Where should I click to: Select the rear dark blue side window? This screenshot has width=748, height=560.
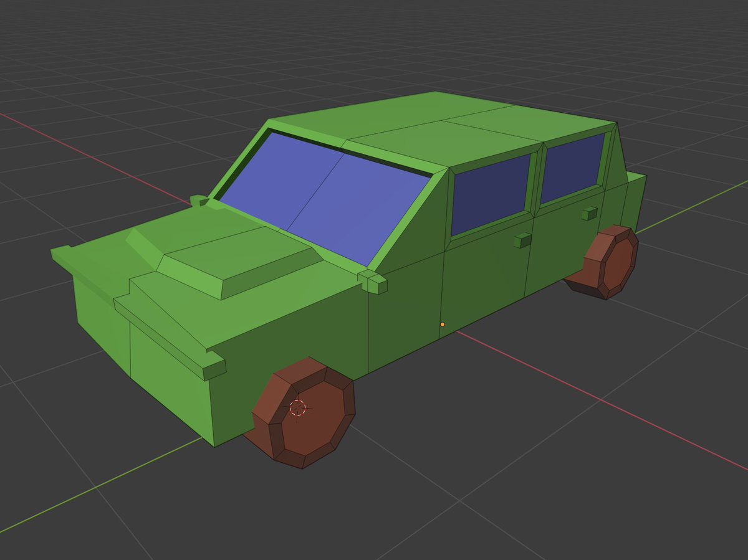click(x=572, y=168)
